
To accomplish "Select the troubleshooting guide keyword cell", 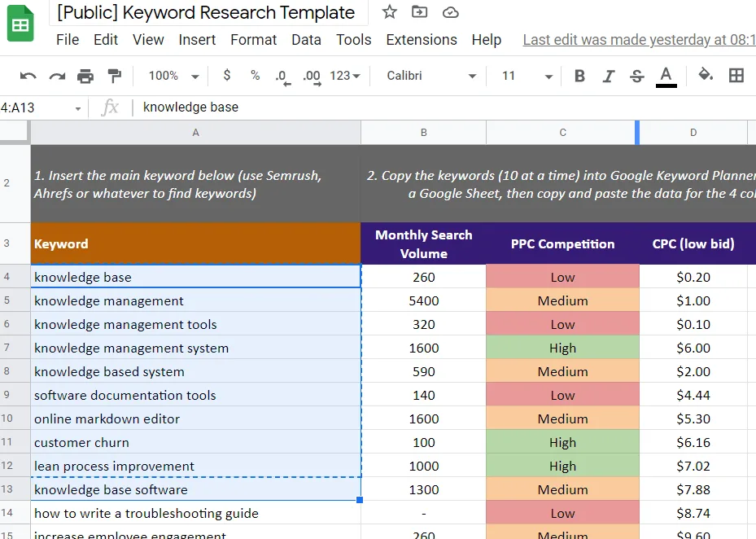I will (x=196, y=513).
